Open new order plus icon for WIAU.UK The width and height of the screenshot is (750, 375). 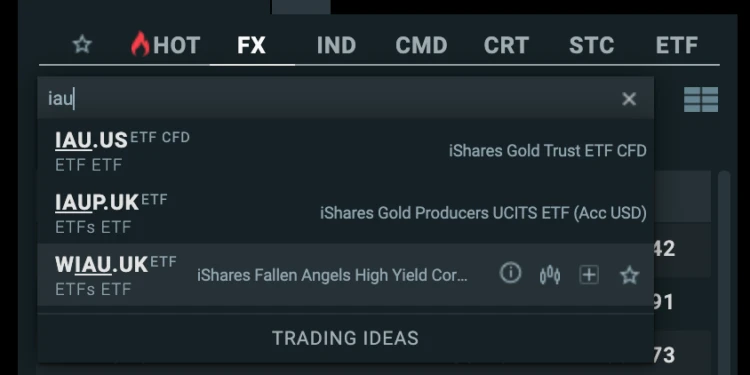tap(589, 275)
